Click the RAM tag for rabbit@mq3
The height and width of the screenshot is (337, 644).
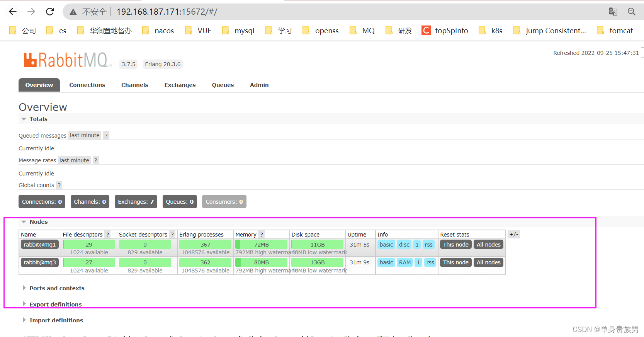click(405, 262)
